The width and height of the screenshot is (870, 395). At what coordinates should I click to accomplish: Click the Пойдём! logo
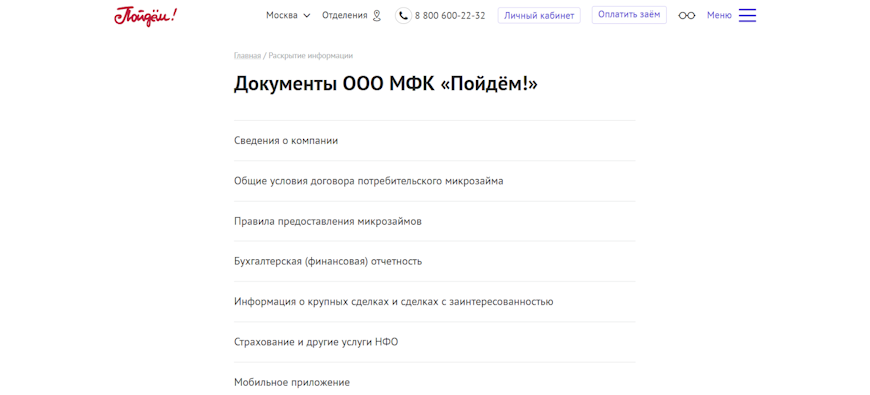point(146,16)
